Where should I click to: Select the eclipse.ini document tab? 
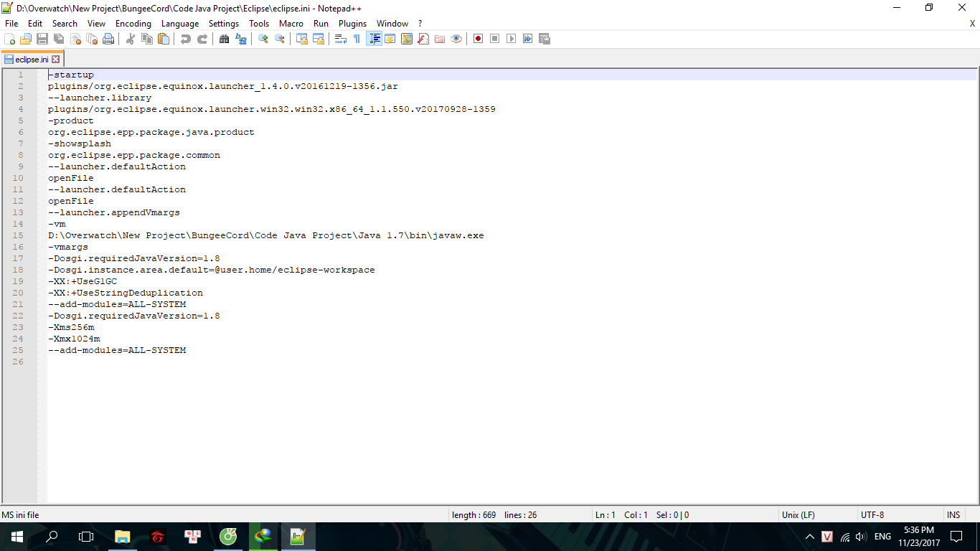pos(32,59)
